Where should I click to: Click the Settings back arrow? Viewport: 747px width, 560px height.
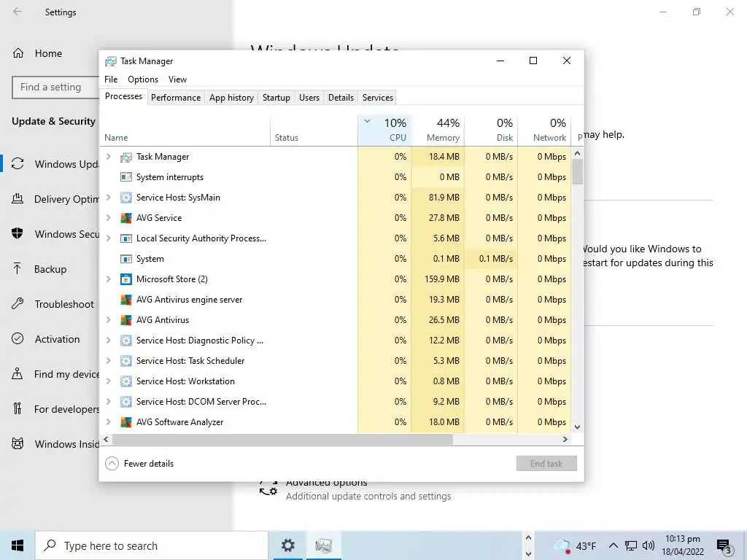pyautogui.click(x=18, y=12)
